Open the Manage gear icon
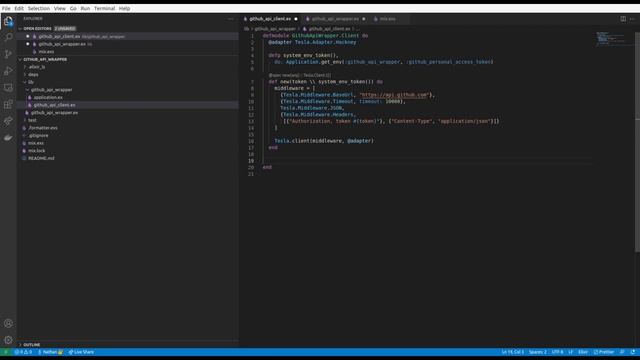Viewport: 640px width, 360px height. pos(8,340)
